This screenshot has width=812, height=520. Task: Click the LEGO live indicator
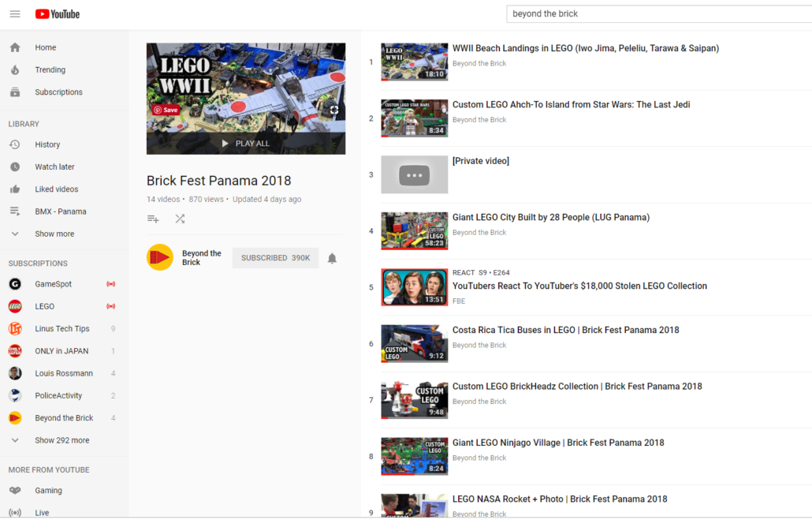point(111,306)
